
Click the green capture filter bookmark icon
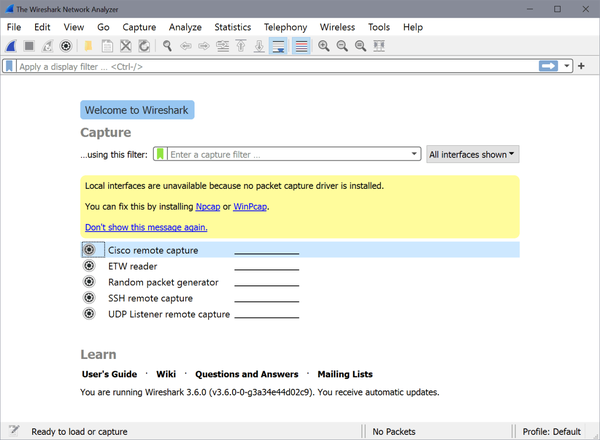click(160, 154)
